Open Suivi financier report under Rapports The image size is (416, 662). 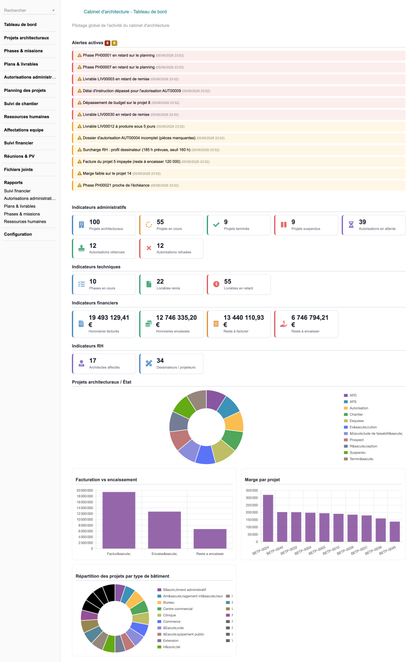point(17,191)
